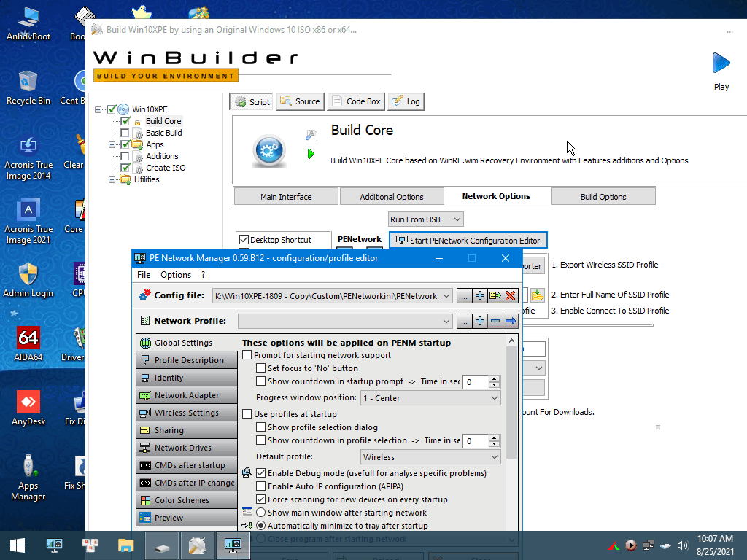This screenshot has width=747, height=560.
Task: Open Options menu in PE Network Manager
Action: pyautogui.click(x=175, y=275)
